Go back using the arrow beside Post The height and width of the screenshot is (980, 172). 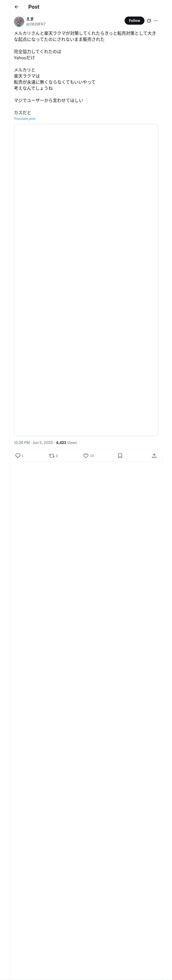[x=16, y=7]
